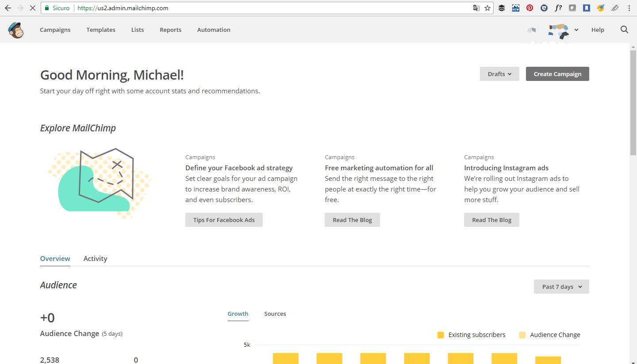Select the Sources chart tab
Image resolution: width=637 pixels, height=364 pixels.
click(x=275, y=314)
